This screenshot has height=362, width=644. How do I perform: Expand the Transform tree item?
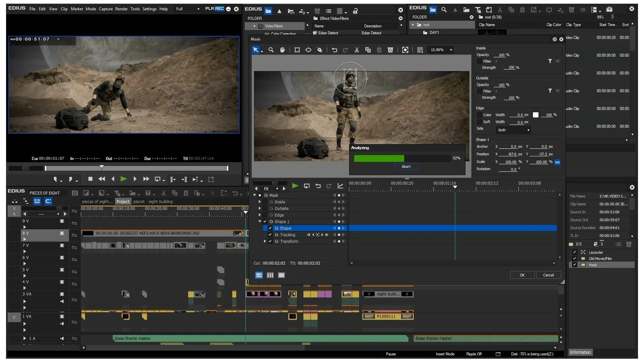(x=265, y=241)
